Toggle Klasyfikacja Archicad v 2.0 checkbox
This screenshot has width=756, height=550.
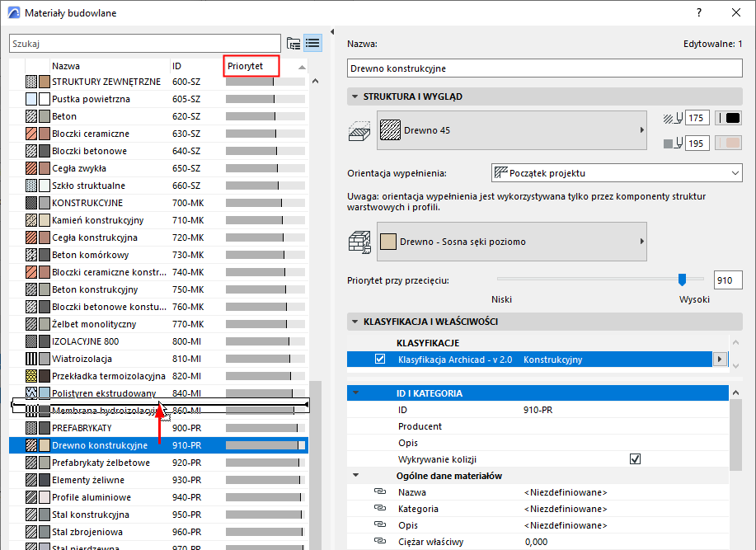pyautogui.click(x=380, y=360)
